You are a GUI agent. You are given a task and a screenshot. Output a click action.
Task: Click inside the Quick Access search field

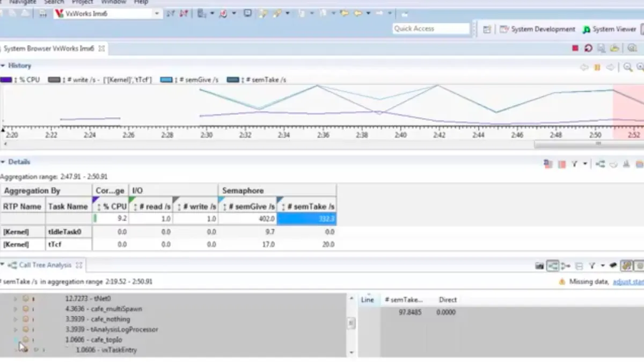tap(431, 29)
